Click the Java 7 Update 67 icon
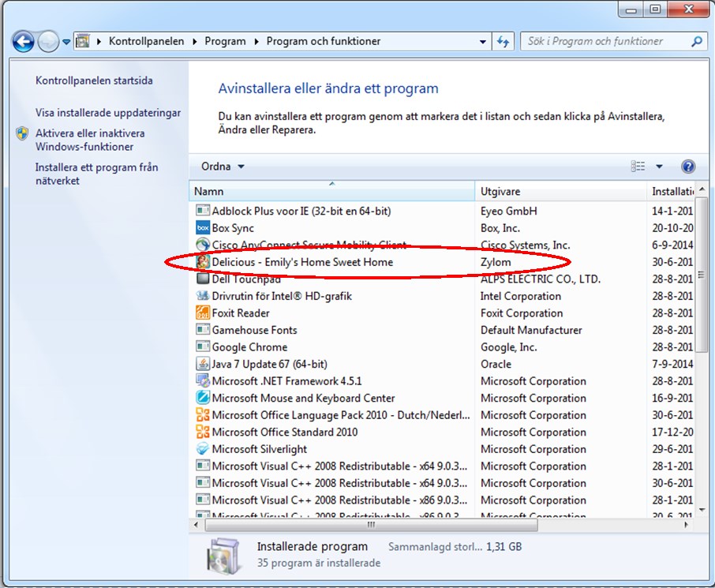This screenshot has height=588, width=715. (203, 365)
